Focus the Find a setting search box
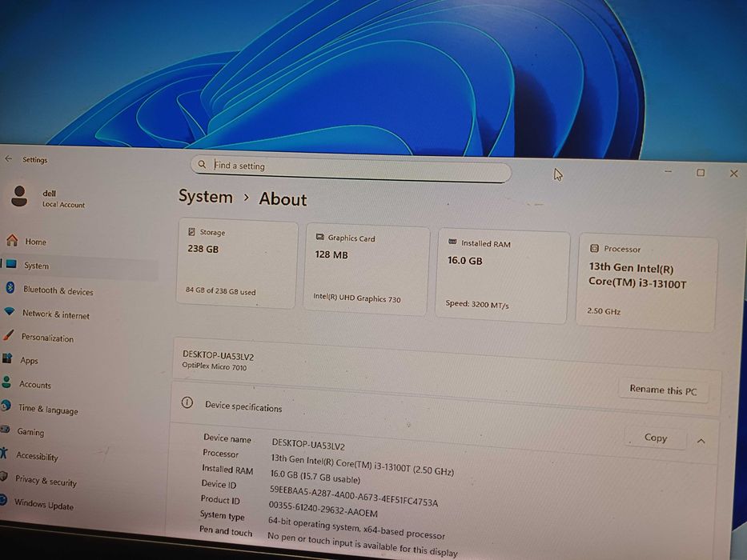Image resolution: width=747 pixels, height=560 pixels. tap(351, 168)
